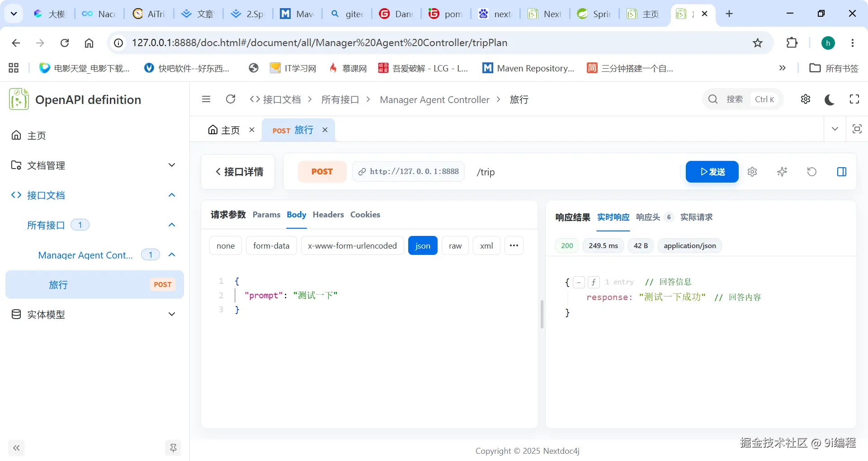Collapse the Manager Agent Controller group
This screenshot has width=868, height=461.
[x=172, y=255]
